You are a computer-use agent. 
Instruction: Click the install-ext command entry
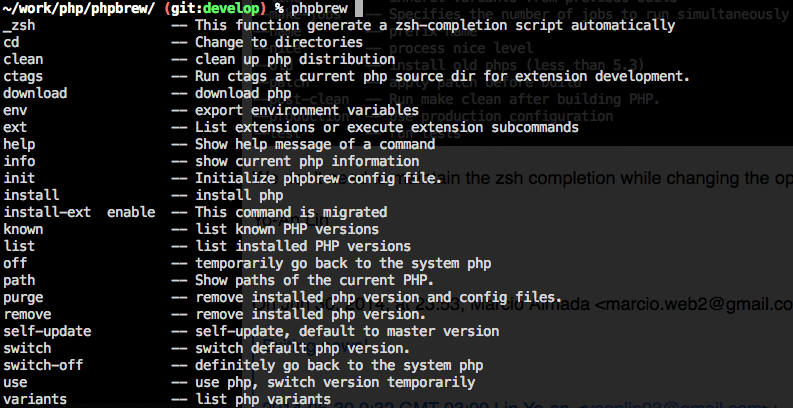click(x=47, y=212)
